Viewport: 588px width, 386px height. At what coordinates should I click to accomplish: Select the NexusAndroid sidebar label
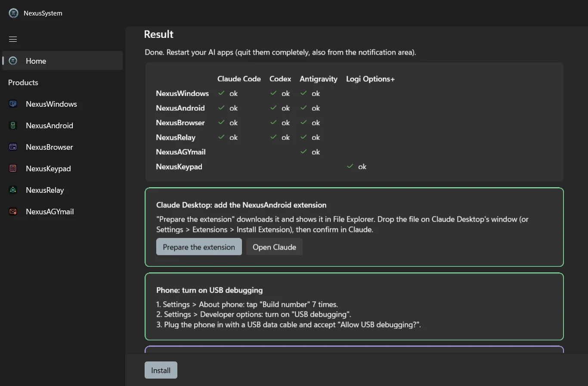click(x=50, y=126)
